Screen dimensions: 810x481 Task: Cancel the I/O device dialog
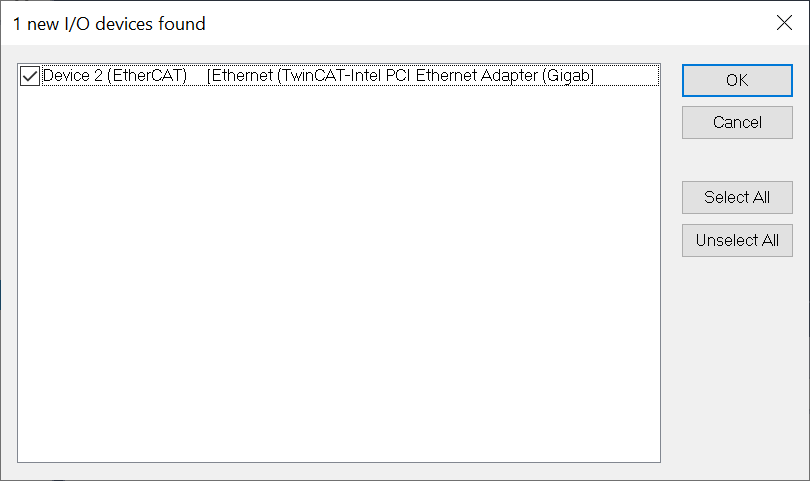737,122
